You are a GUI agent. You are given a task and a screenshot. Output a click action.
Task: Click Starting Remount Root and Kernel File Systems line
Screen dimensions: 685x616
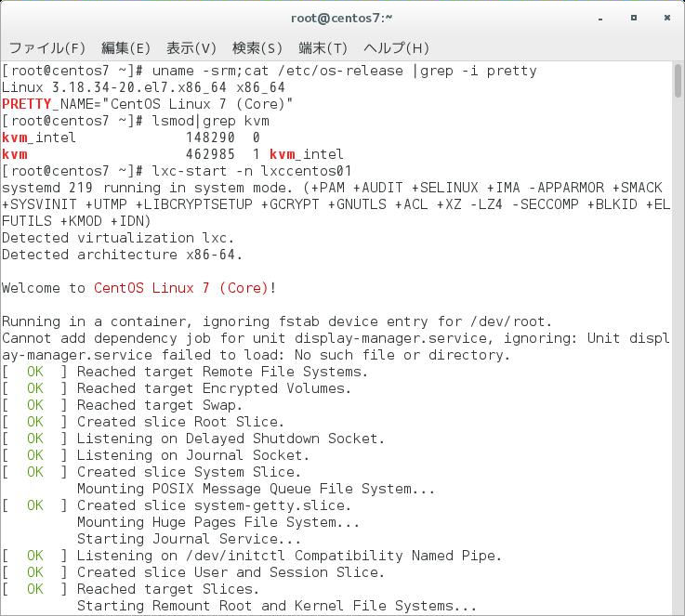277,606
